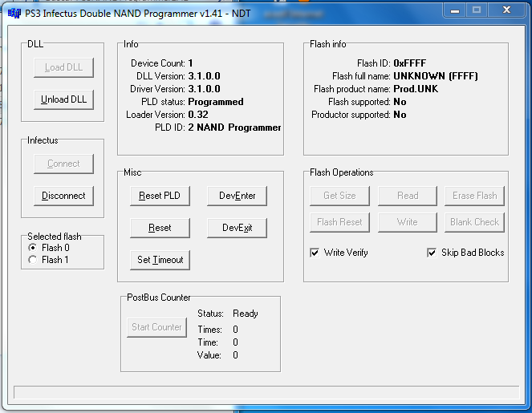Open the Set Timeout option
Viewport: 532px width, 413px height.
[x=160, y=260]
